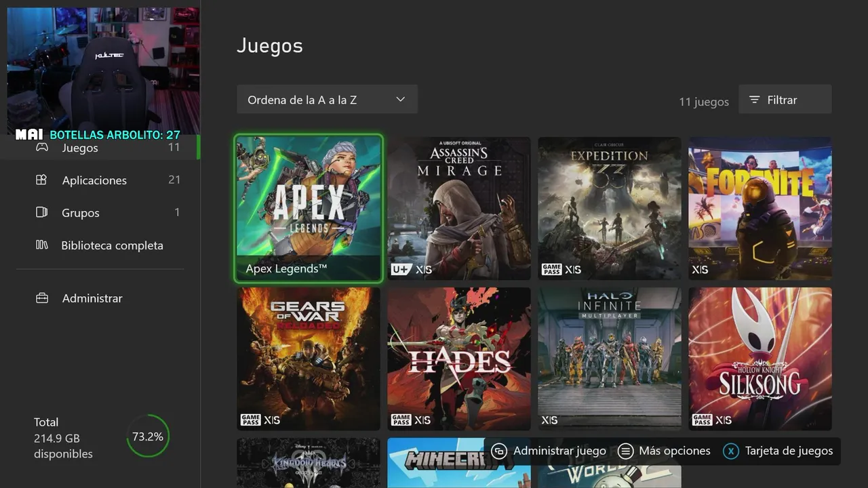Click the '11 juegos' count text
Viewport: 868px width, 488px height.
[704, 102]
